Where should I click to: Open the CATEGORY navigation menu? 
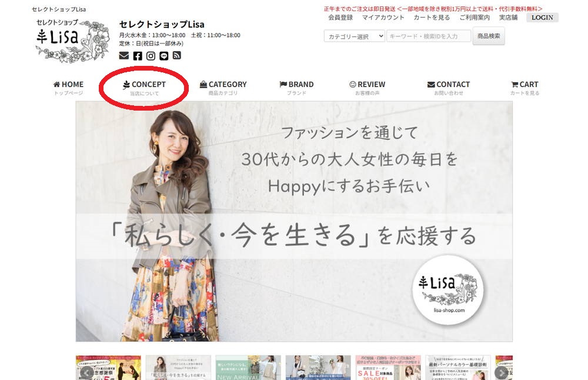[223, 85]
